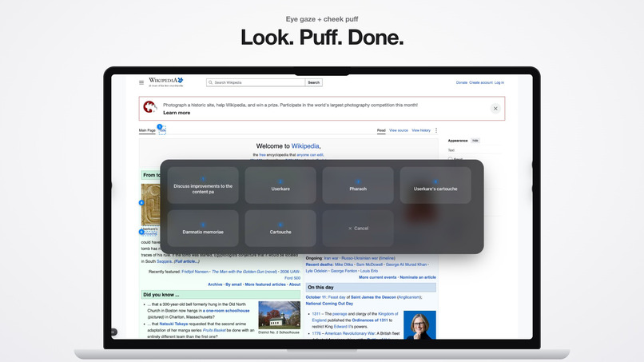This screenshot has width=644, height=362.
Task: Click Nominate an article link
Action: pyautogui.click(x=418, y=277)
